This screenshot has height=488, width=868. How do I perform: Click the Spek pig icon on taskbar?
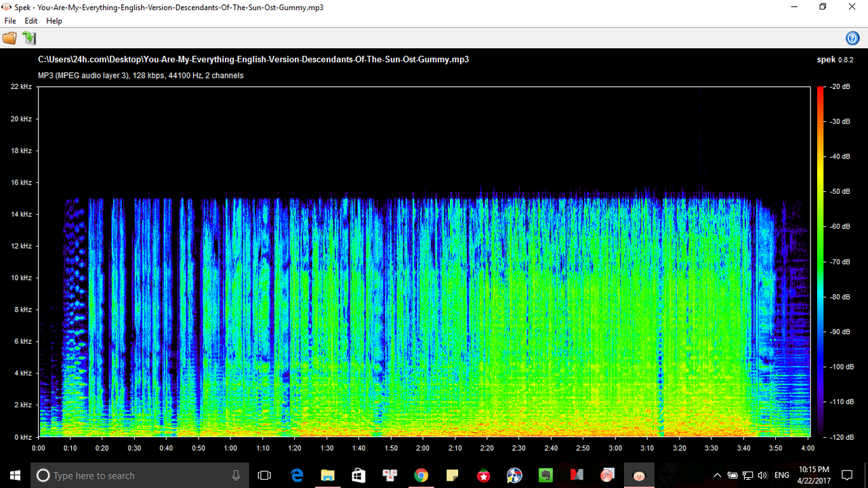coord(639,476)
